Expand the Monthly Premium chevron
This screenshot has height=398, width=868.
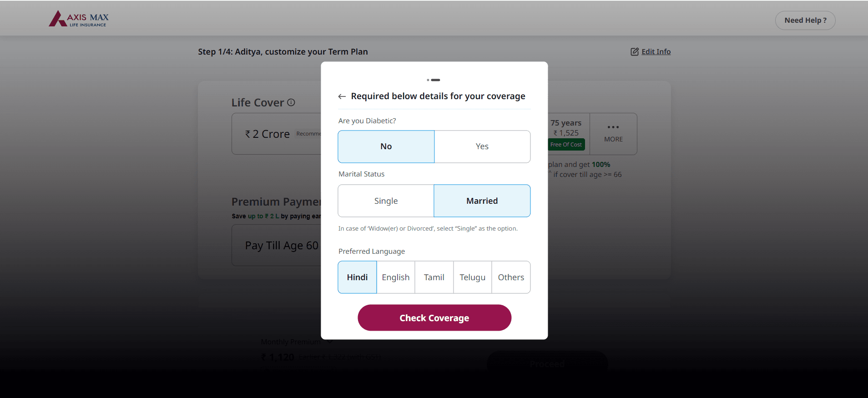330,341
